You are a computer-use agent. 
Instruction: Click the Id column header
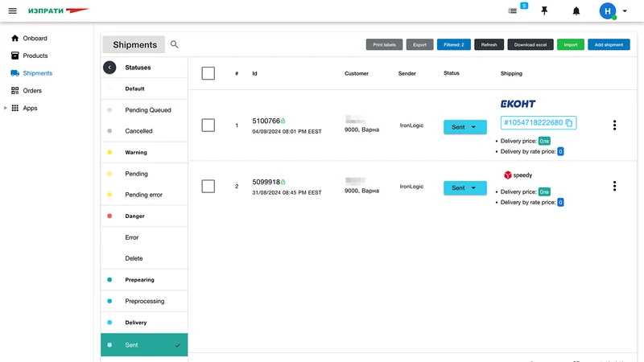tap(254, 73)
